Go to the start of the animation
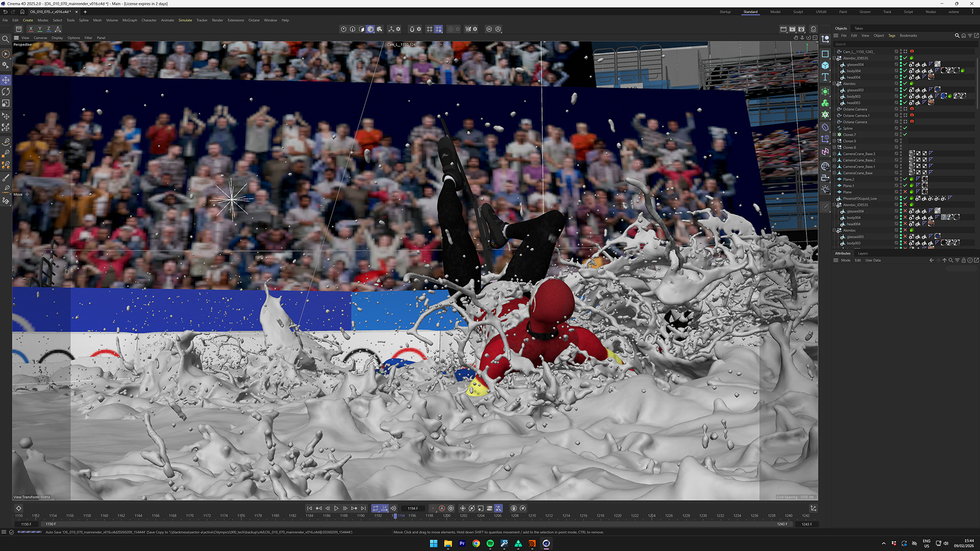Viewport: 980px width, 551px height. [x=309, y=508]
